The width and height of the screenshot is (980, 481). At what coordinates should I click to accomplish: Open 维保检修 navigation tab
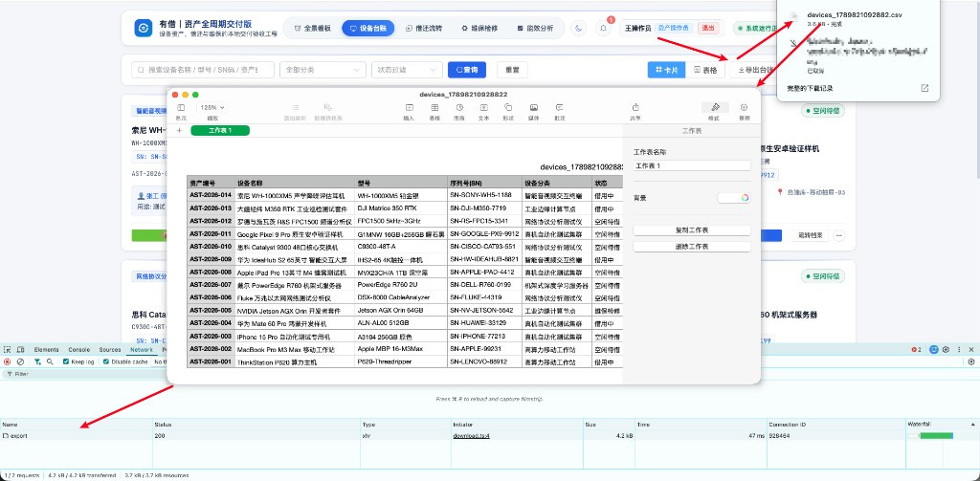[x=479, y=28]
